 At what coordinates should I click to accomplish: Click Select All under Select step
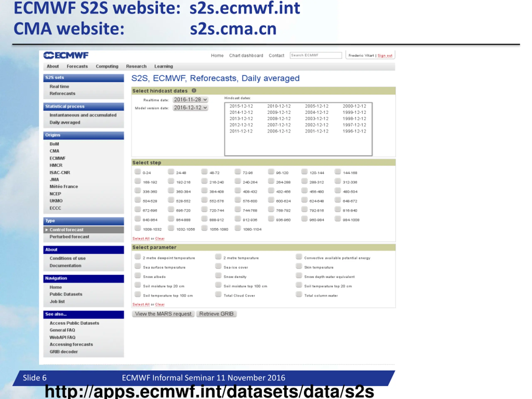[x=141, y=239]
